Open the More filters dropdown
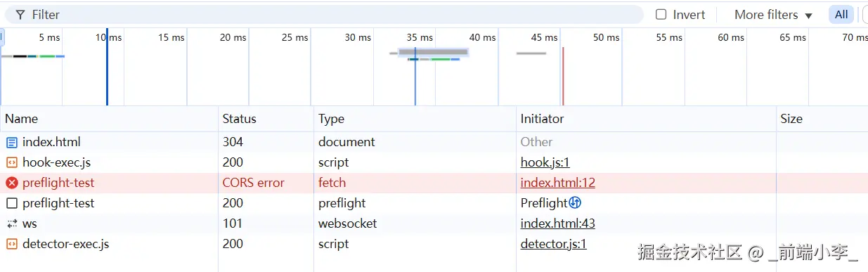Image resolution: width=868 pixels, height=272 pixels. [773, 15]
